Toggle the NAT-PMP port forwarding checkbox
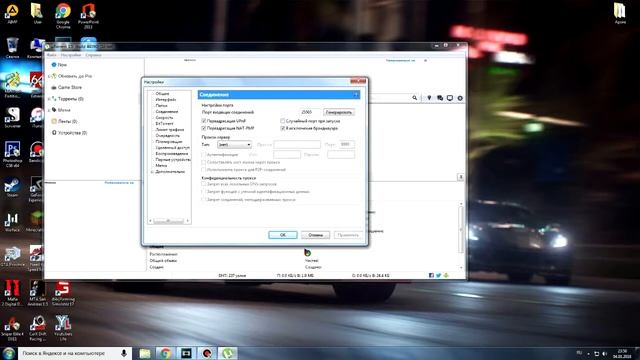 [x=204, y=128]
